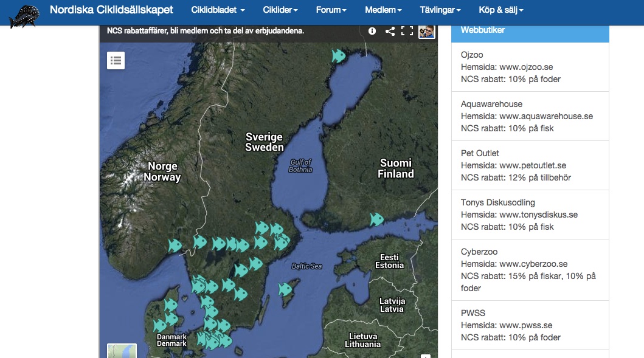Expand the Ciklidbladet menu

218,10
